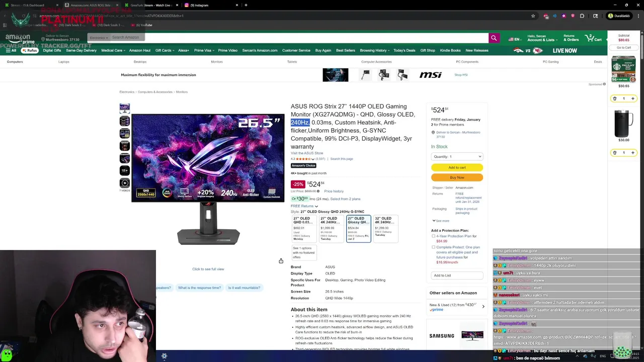Screen dimensions: 644x362
Task: Switch to the Instagram browser tab
Action: [x=211, y=5]
